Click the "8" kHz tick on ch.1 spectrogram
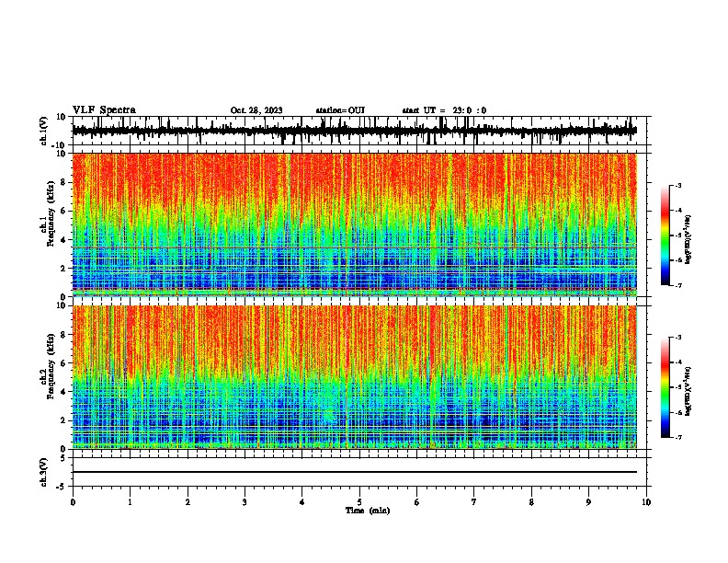 pos(64,182)
